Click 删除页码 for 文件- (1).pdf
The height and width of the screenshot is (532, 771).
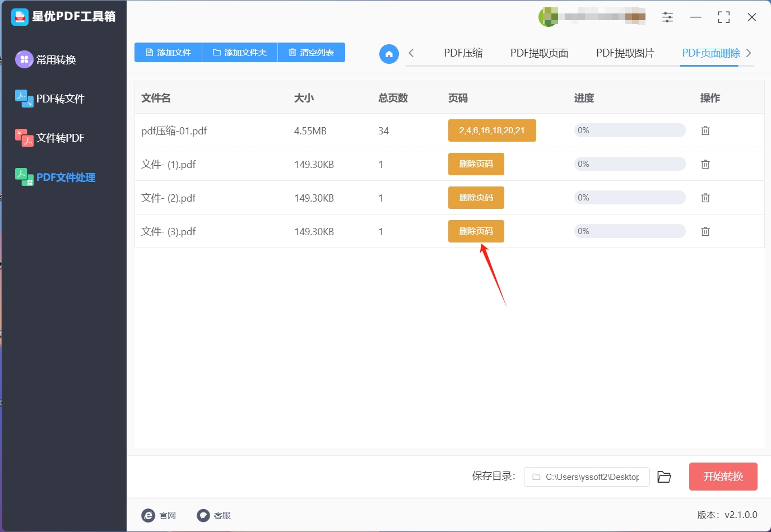pyautogui.click(x=476, y=164)
